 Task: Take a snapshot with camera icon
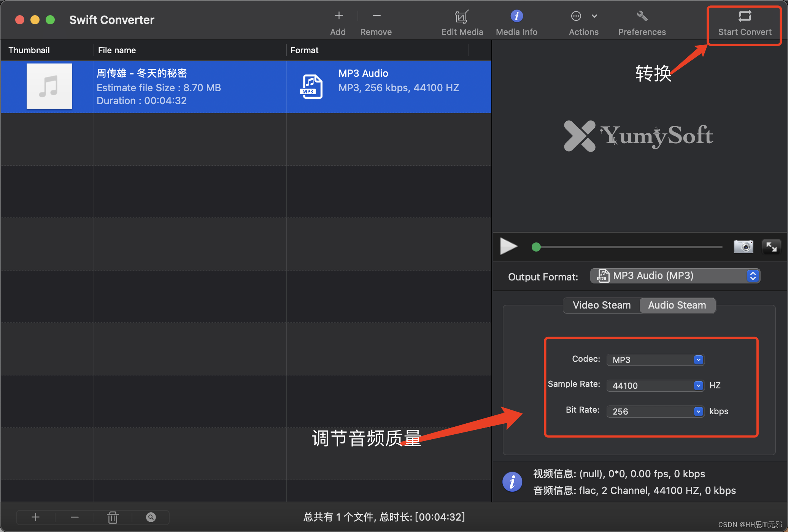click(743, 247)
